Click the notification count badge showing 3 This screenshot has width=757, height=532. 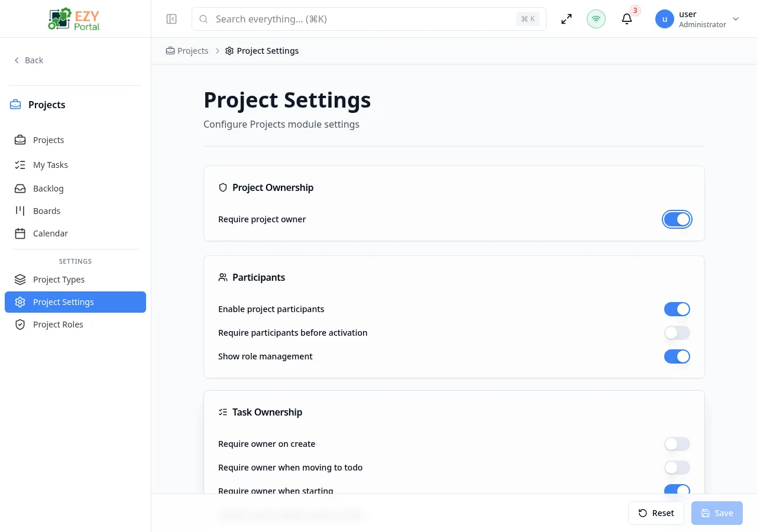pyautogui.click(x=635, y=11)
